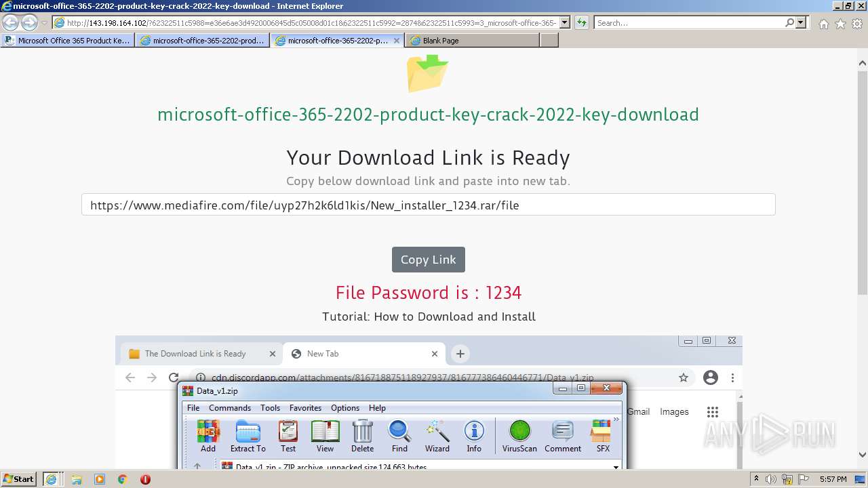The height and width of the screenshot is (488, 868).
Task: Open the WinRAR Favorites menu in the tutorial image
Action: tap(305, 408)
